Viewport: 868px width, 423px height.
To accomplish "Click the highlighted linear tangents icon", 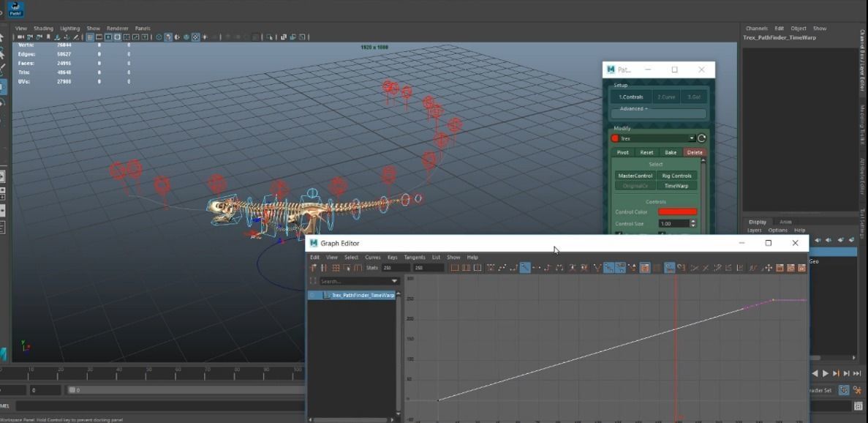I will pyautogui.click(x=525, y=268).
